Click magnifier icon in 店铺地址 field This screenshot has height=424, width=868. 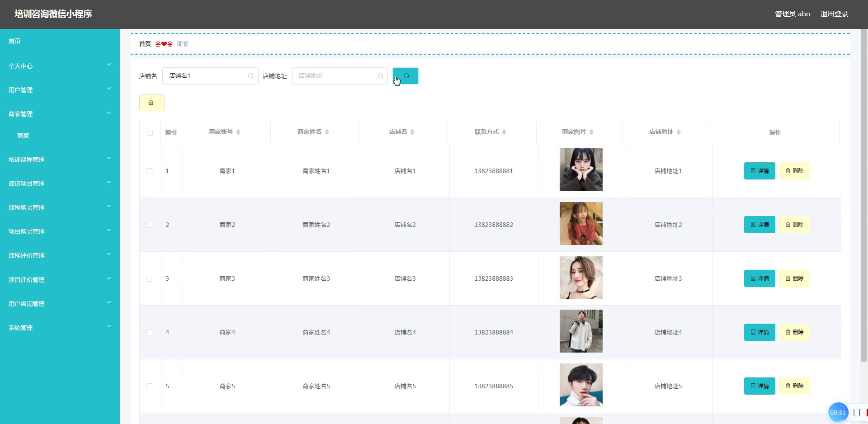[x=381, y=76]
